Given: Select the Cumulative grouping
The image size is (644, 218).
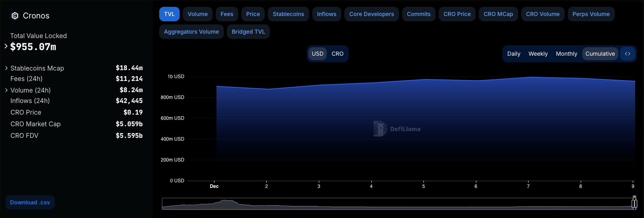Looking at the screenshot, I should pos(600,54).
